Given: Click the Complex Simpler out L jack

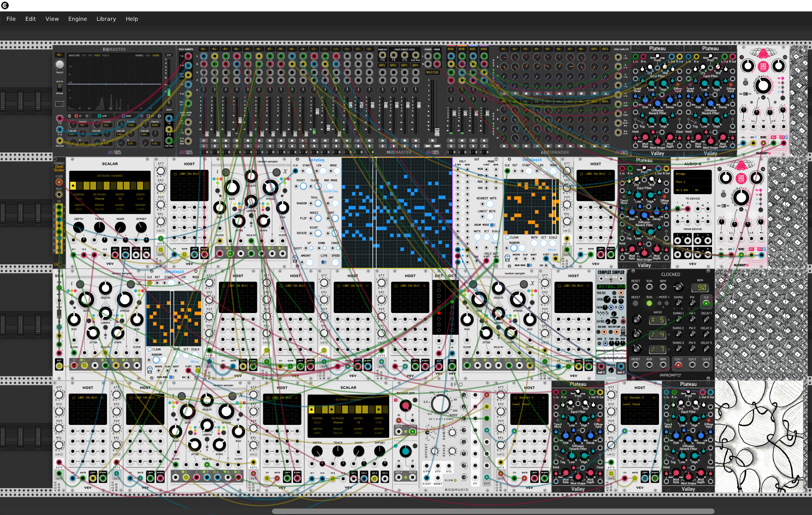Looking at the screenshot, I should click(x=602, y=366).
